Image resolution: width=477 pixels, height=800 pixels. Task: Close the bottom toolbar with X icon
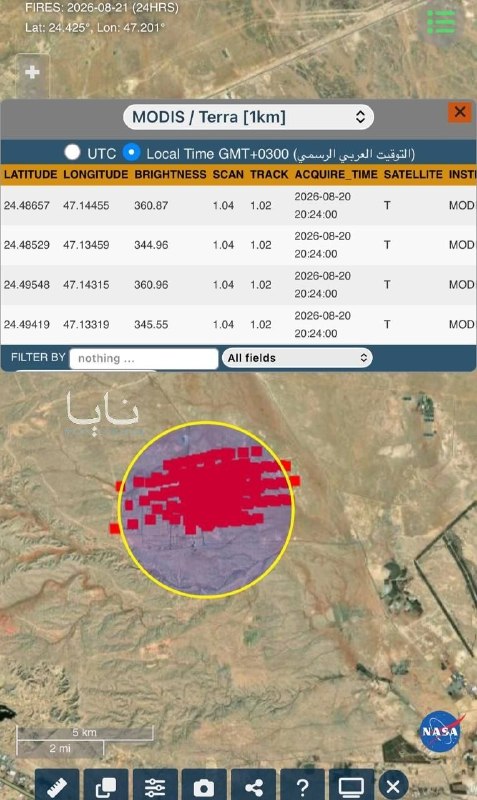tap(393, 786)
